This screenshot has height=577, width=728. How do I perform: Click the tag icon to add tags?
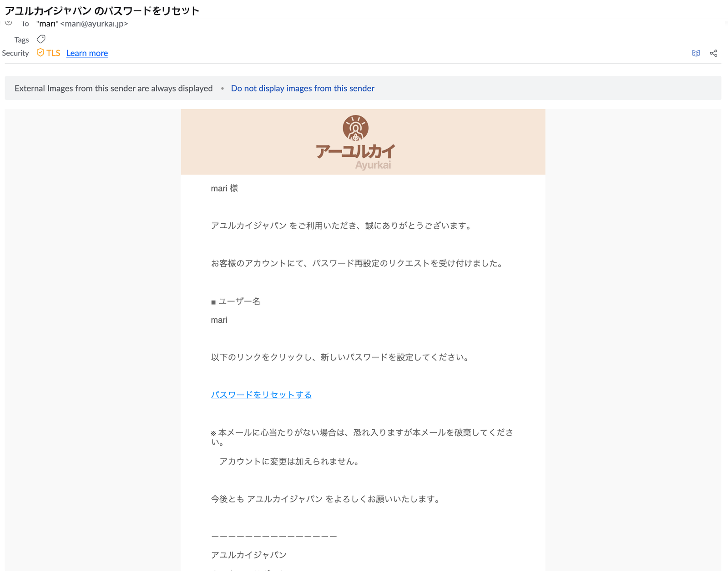pyautogui.click(x=41, y=39)
